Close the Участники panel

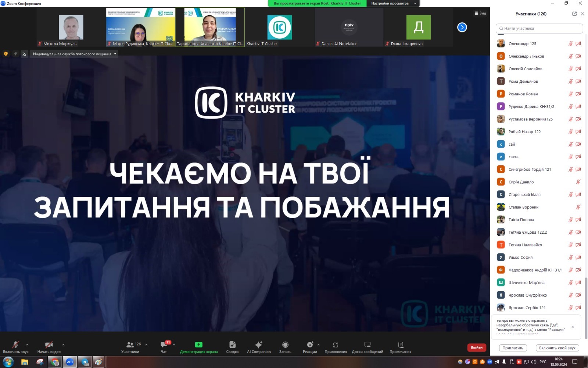[x=582, y=14]
